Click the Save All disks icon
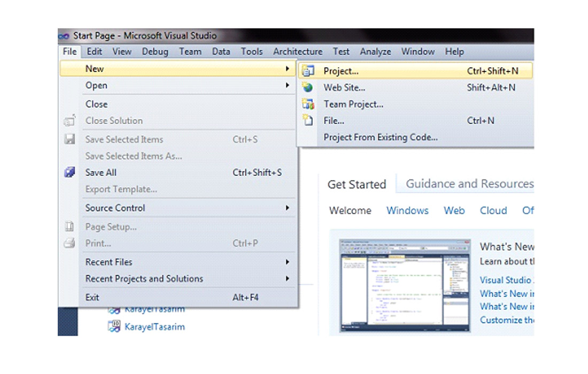588x374 pixels. tap(69, 173)
